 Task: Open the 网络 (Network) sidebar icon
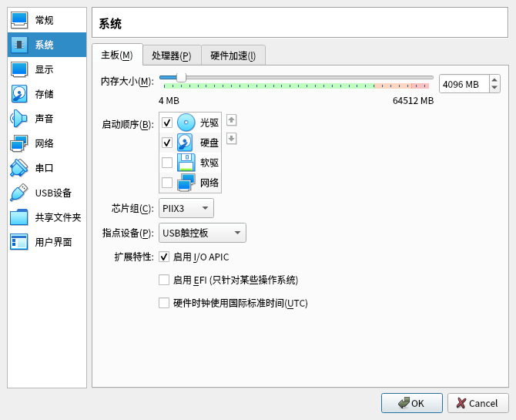(x=19, y=143)
